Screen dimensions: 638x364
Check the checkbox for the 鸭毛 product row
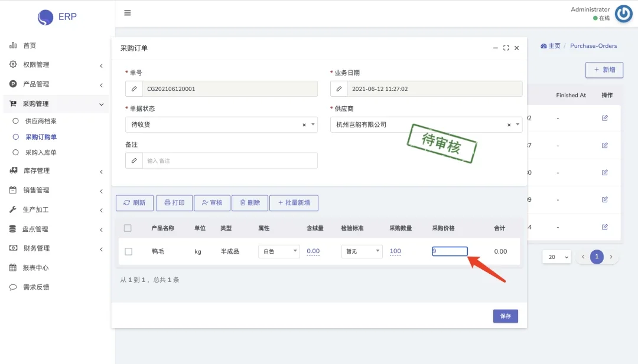point(128,251)
